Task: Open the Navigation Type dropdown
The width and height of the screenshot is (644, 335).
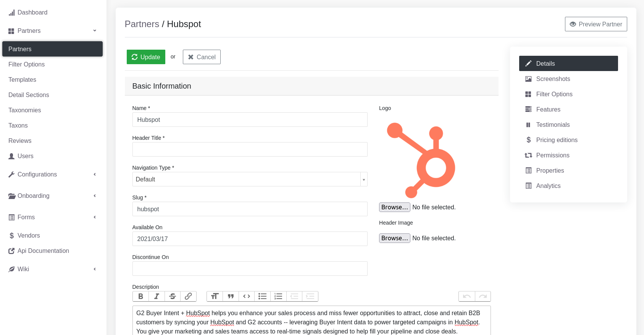Action: tap(250, 179)
